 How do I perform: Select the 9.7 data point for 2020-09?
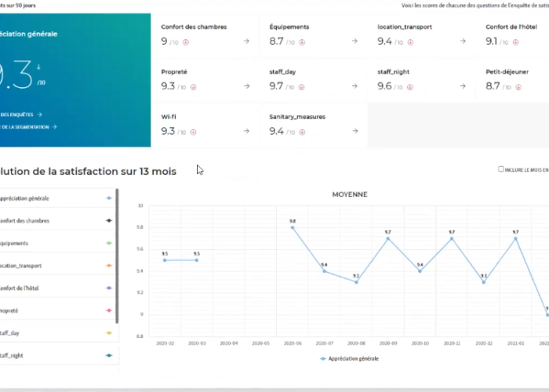click(388, 238)
